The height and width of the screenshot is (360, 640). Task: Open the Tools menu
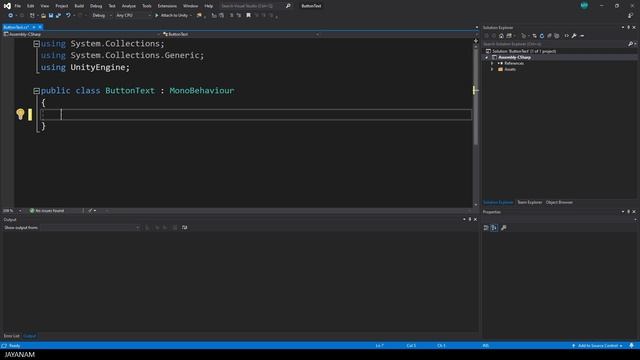[x=147, y=6]
